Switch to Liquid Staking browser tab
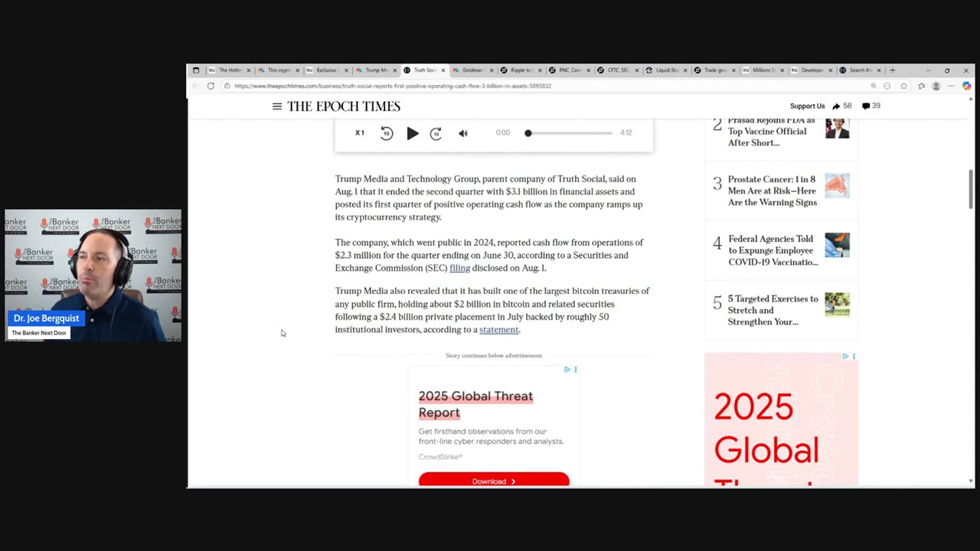The width and height of the screenshot is (980, 551). (x=665, y=70)
